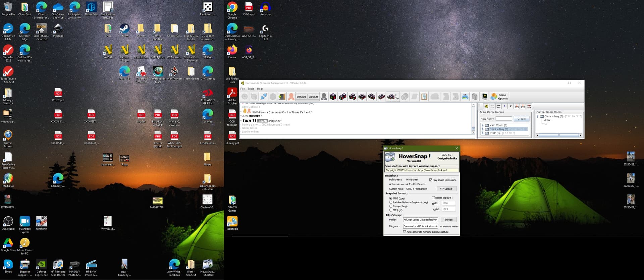The width and height of the screenshot is (644, 280).
Task: Click the exclamation mark icon in server panel
Action: click(504, 106)
